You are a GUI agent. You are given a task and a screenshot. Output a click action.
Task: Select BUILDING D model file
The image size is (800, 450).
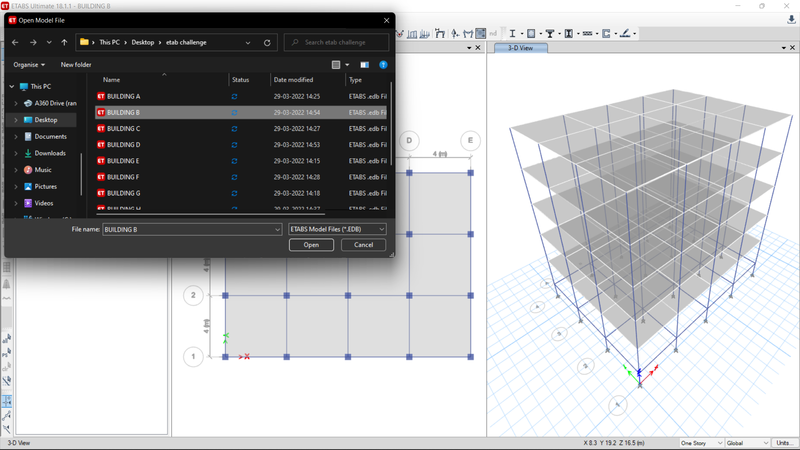click(x=241, y=145)
